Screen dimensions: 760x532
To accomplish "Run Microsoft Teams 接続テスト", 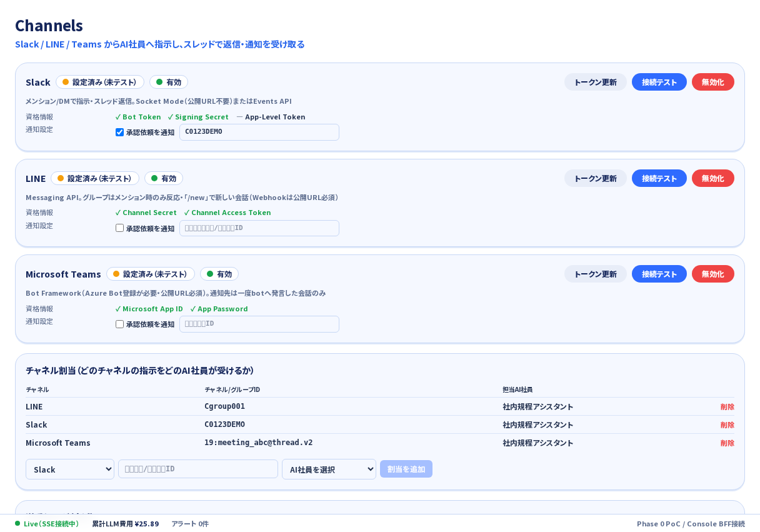I will coord(659,274).
